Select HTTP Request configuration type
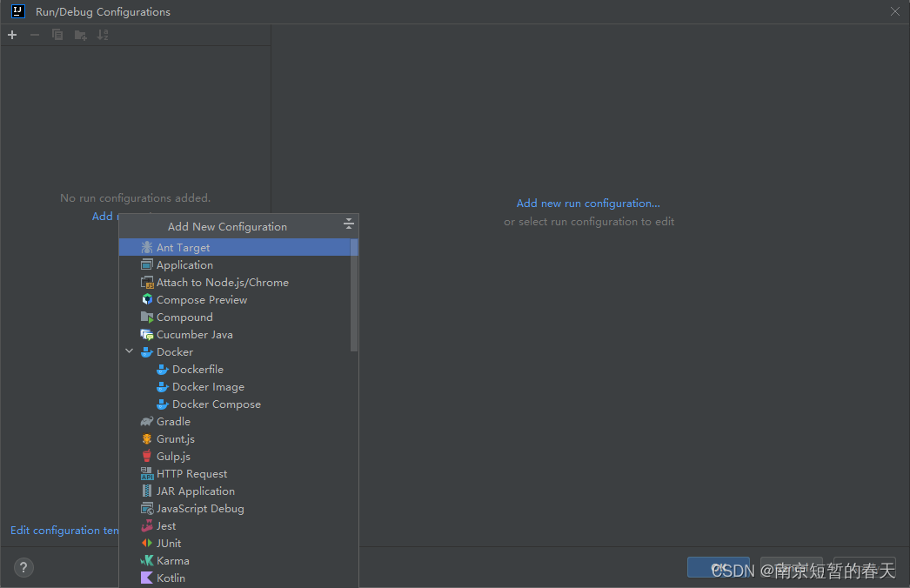The width and height of the screenshot is (910, 588). (238, 474)
